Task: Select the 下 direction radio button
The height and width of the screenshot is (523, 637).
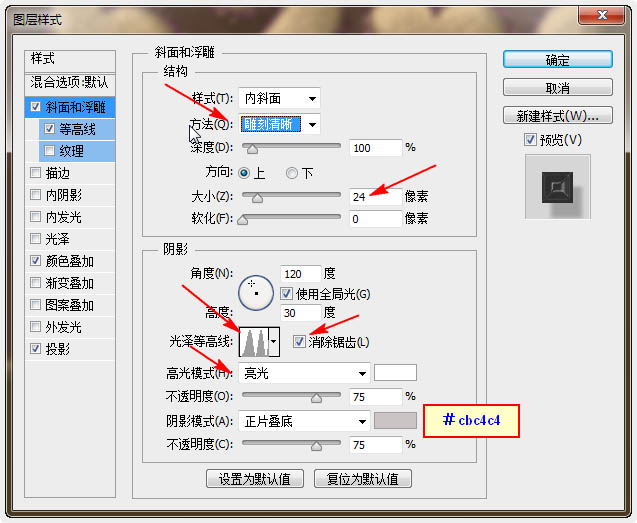Action: click(x=291, y=174)
